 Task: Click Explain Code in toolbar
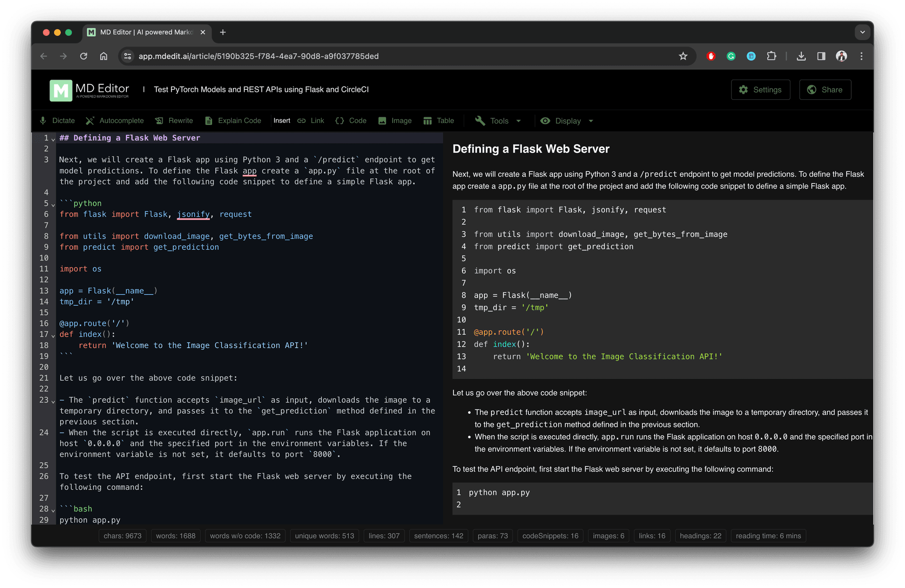(x=233, y=121)
